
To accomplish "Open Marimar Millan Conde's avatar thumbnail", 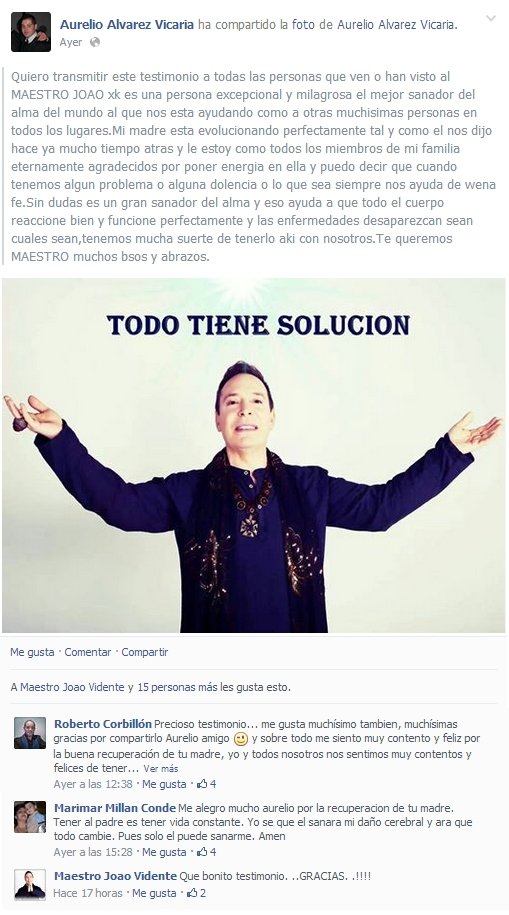I will click(30, 817).
